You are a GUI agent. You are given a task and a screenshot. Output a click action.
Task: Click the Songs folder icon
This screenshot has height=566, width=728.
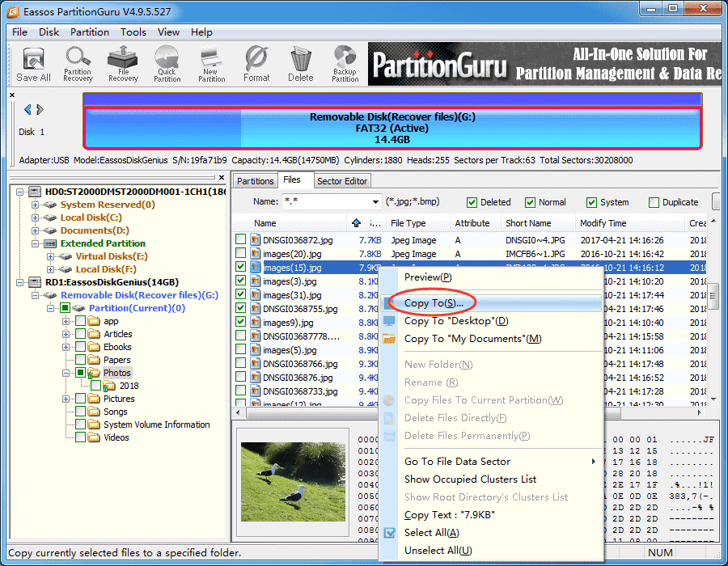95,412
